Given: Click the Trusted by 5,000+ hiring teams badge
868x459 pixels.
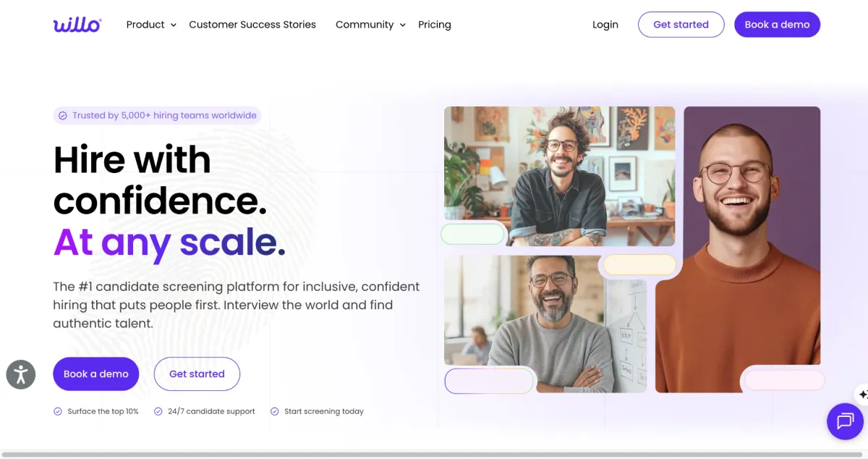Looking at the screenshot, I should click(157, 116).
